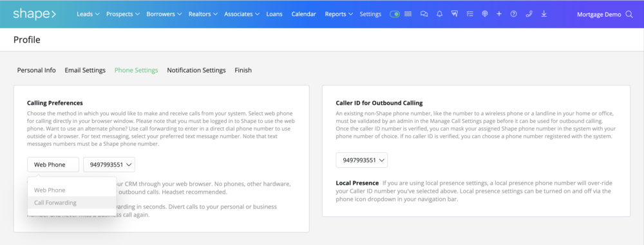Open the notifications bell
The image size is (644, 245).
pyautogui.click(x=439, y=14)
